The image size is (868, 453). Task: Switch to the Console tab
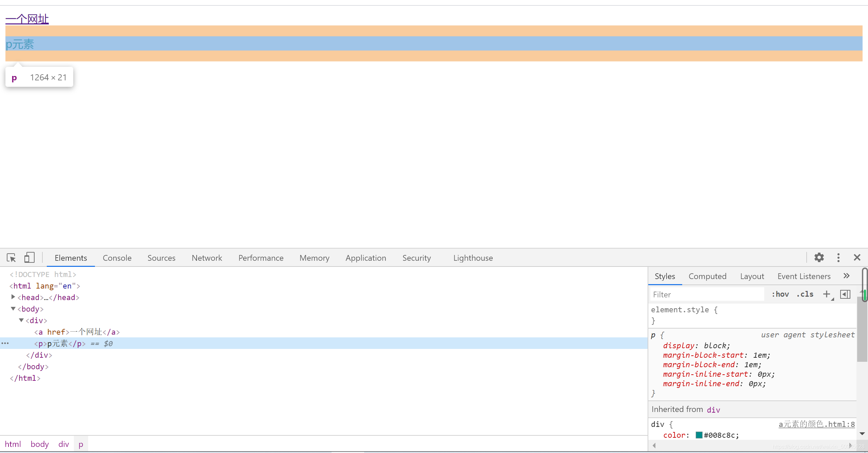tap(117, 258)
